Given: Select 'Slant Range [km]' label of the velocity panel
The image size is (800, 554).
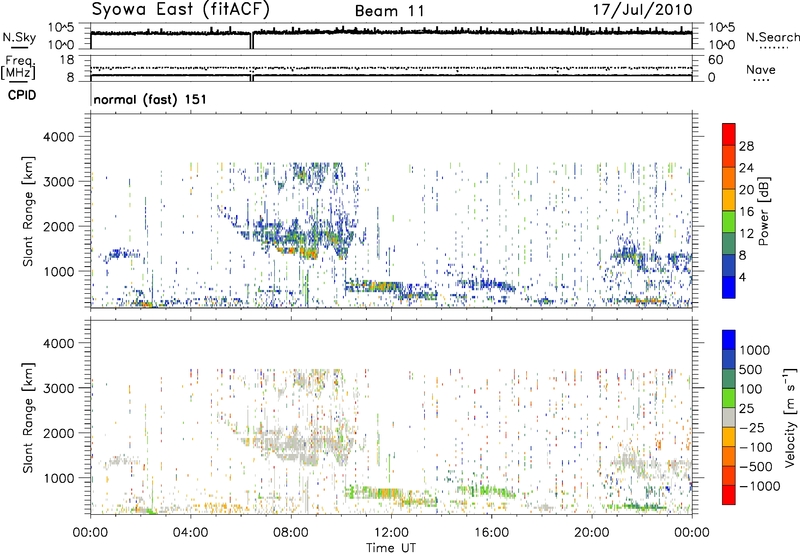Looking at the screenshot, I should click(x=28, y=417).
